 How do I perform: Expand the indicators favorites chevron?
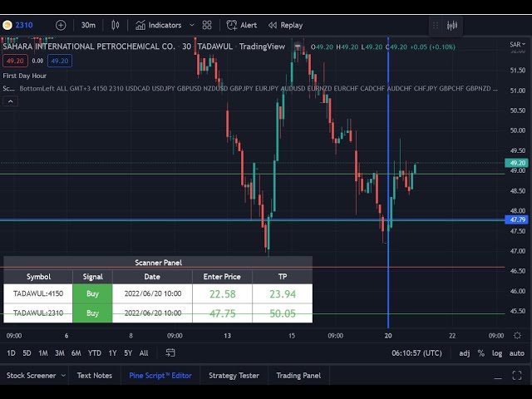192,25
